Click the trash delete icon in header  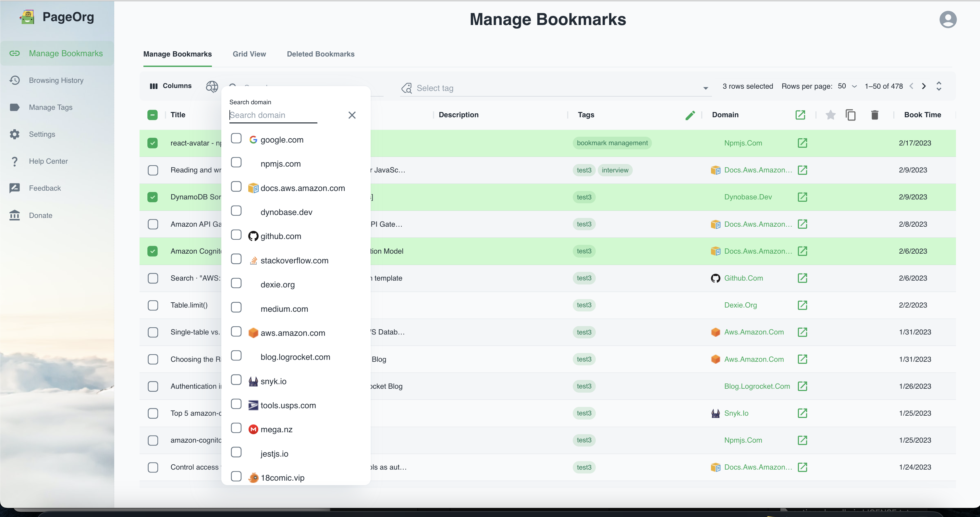(x=875, y=115)
